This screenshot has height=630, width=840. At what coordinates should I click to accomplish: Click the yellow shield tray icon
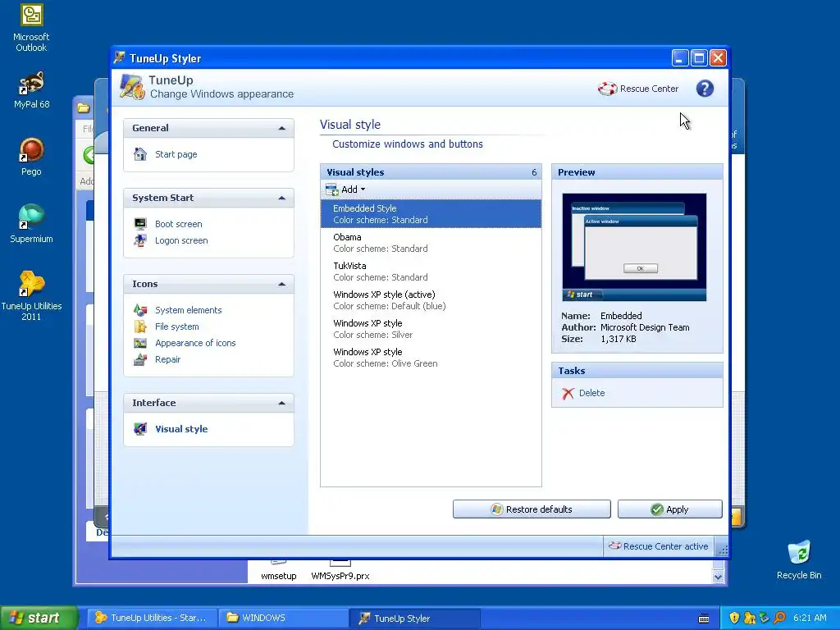pos(734,618)
